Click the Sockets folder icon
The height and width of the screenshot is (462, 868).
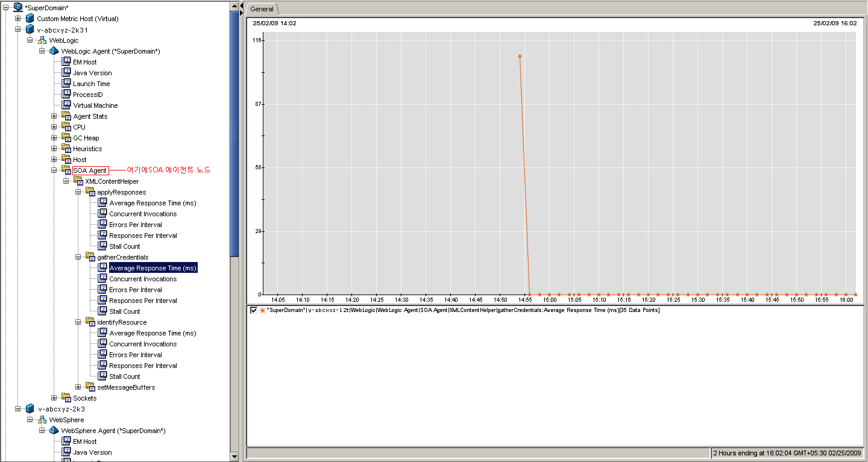(66, 398)
